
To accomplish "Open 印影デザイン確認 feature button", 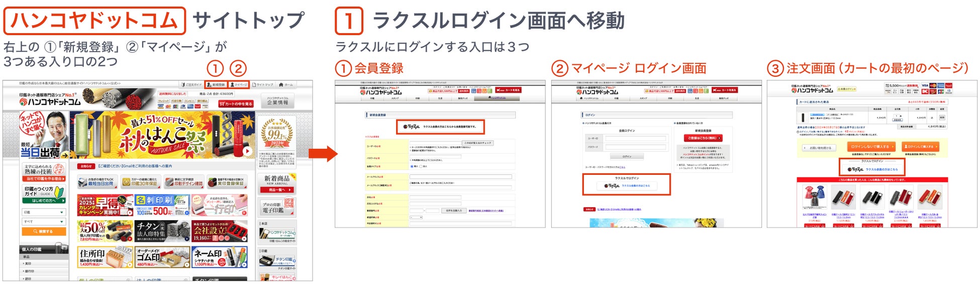I will click(184, 181).
